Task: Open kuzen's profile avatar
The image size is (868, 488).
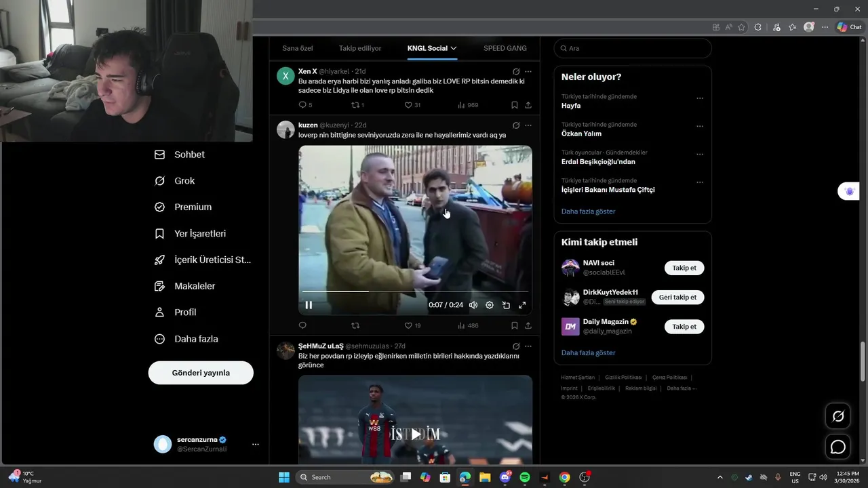Action: click(285, 129)
